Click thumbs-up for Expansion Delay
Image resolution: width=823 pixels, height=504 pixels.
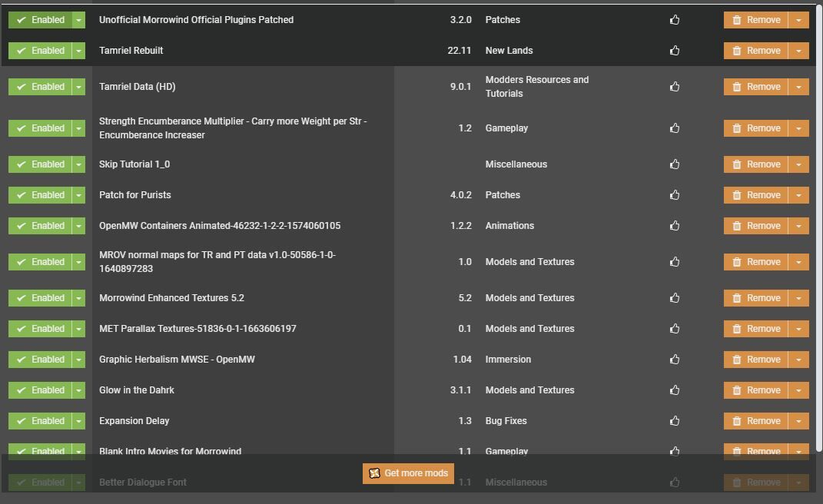tap(675, 421)
